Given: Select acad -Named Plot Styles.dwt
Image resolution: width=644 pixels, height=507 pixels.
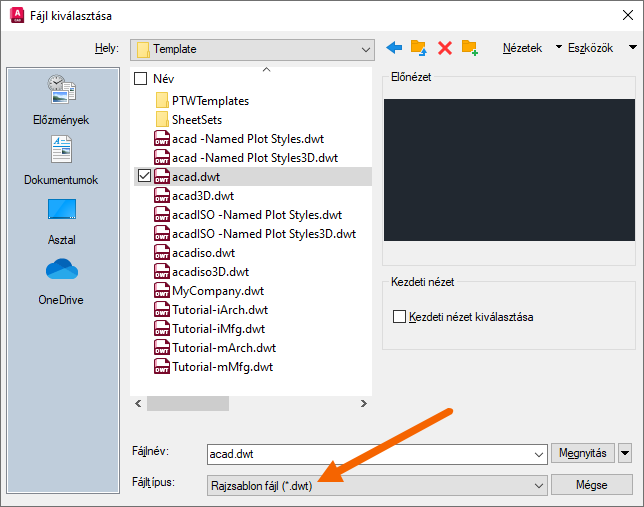Looking at the screenshot, I should [x=248, y=139].
